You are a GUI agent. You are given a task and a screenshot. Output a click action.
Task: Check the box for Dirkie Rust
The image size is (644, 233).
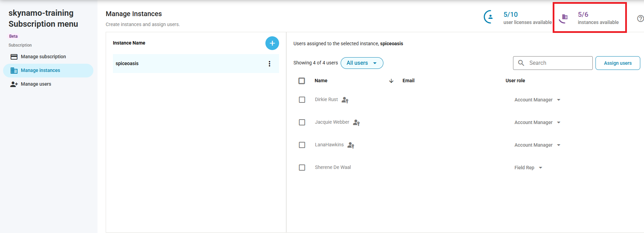pos(302,100)
